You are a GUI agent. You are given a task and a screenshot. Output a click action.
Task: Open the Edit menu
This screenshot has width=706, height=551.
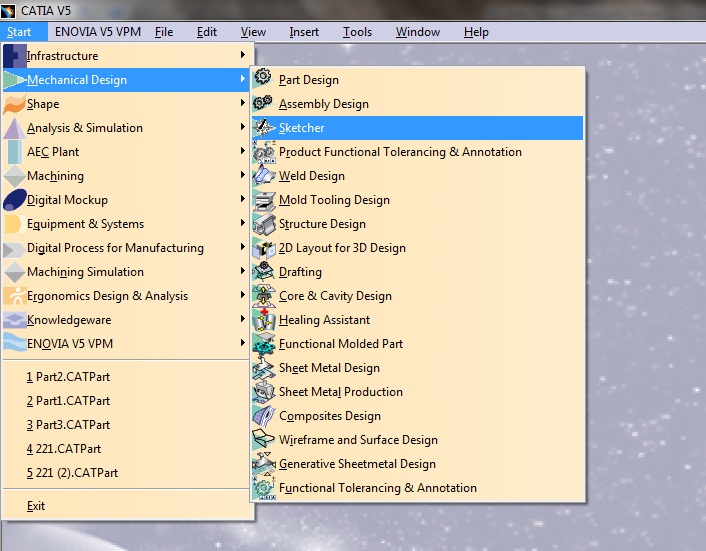207,32
